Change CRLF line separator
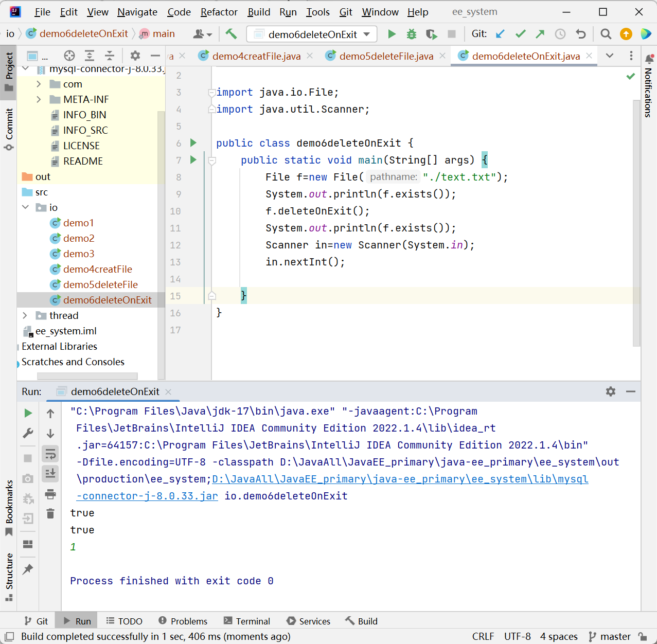 point(483,636)
